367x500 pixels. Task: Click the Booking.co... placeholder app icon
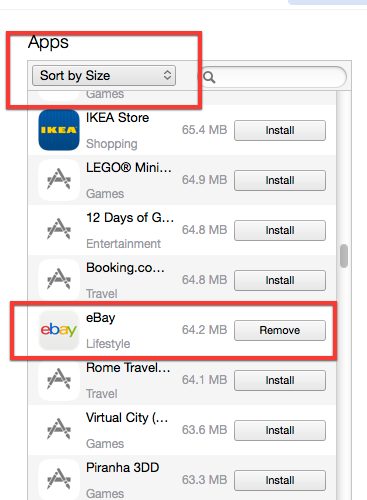pyautogui.click(x=59, y=280)
